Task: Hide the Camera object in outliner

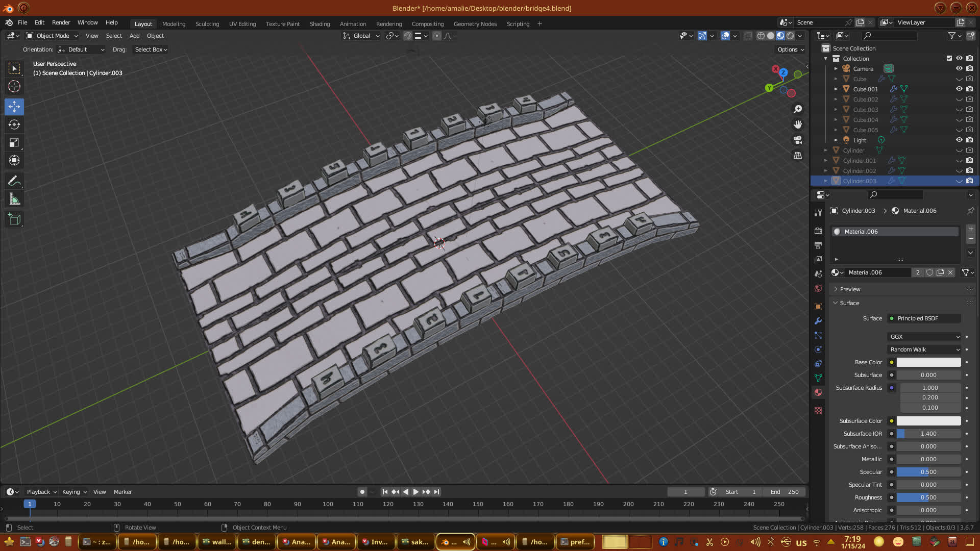Action: (959, 68)
